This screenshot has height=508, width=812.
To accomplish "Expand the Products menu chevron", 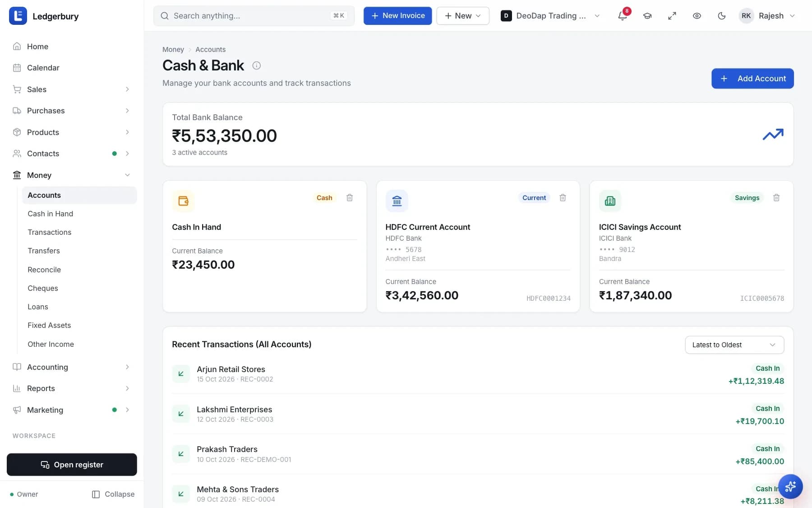I will (x=127, y=132).
